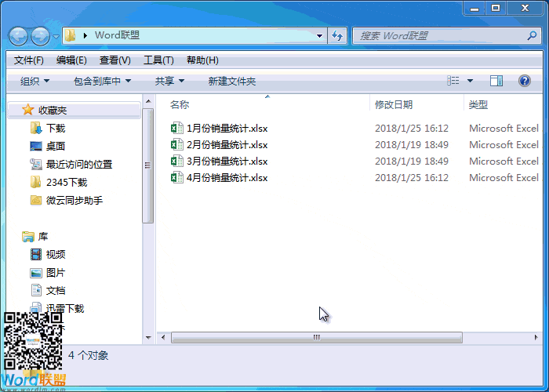Click navigation pane scroll up arrow
This screenshot has height=392, width=549.
pos(148,101)
